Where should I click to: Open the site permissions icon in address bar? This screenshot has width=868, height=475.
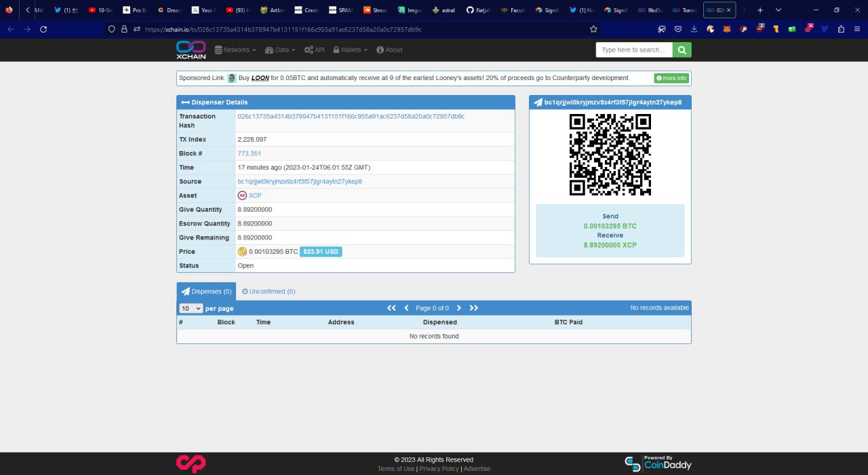(x=137, y=29)
